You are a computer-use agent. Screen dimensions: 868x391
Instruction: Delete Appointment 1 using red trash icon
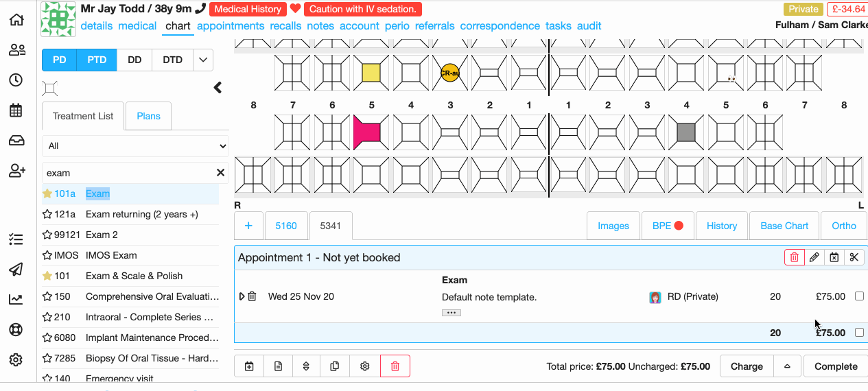tap(795, 257)
